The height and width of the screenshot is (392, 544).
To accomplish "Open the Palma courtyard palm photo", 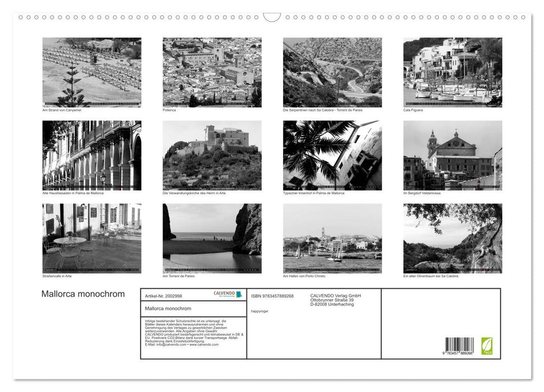I will (x=332, y=155).
